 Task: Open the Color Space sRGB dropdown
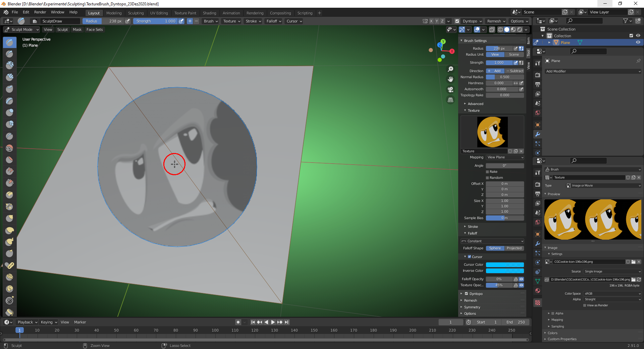(x=612, y=294)
